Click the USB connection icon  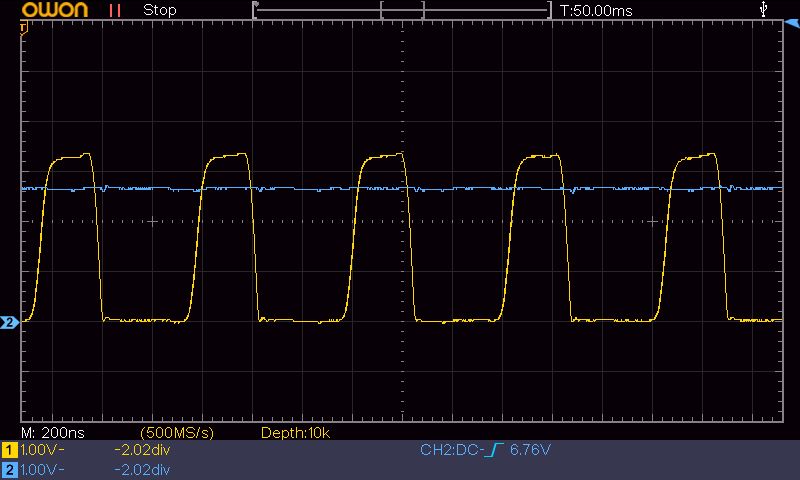[763, 9]
